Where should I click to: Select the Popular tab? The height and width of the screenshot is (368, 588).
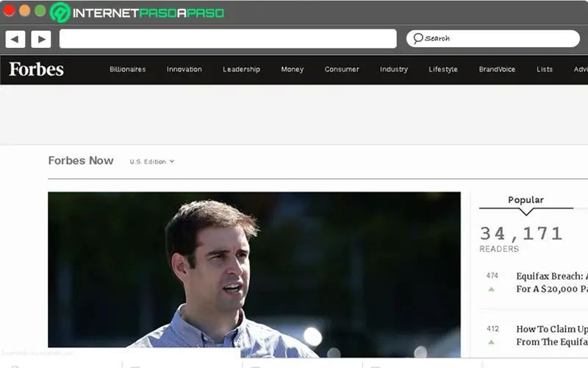[526, 199]
